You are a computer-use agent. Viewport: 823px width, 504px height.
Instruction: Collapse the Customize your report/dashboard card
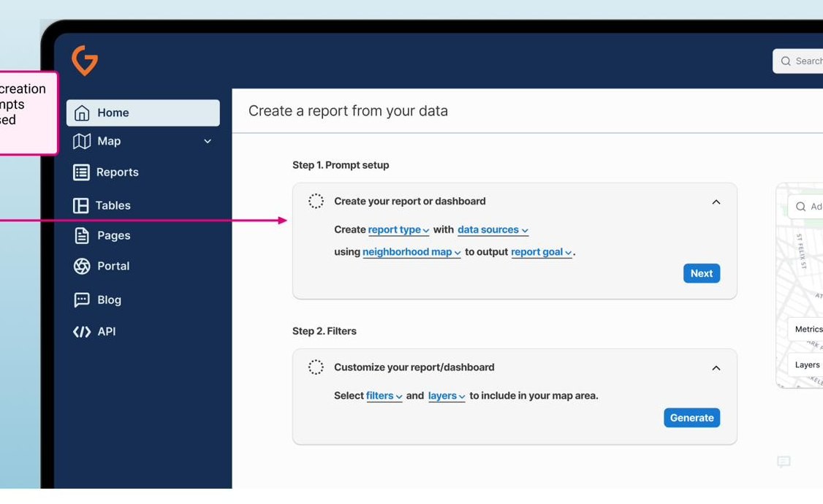point(716,368)
